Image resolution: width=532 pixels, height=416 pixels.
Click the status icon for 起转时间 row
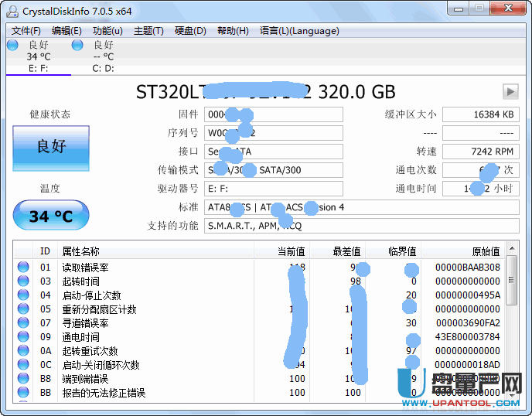click(x=23, y=281)
